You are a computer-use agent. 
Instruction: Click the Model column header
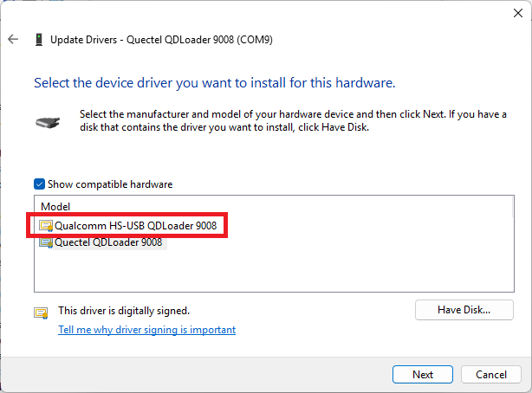55,207
